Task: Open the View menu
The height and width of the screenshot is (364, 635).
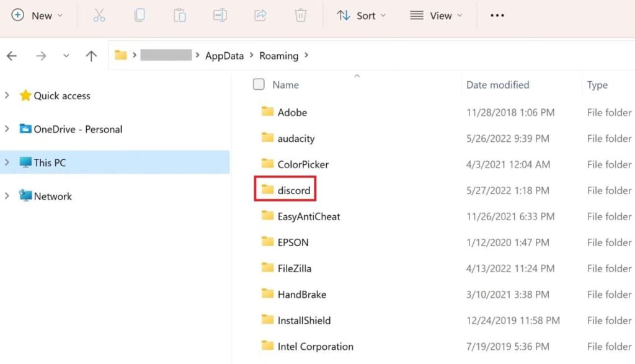Action: coord(437,16)
